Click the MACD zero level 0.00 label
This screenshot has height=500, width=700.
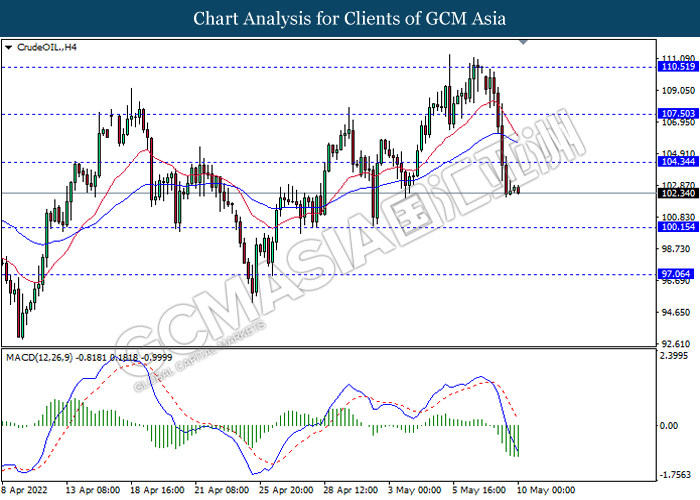pyautogui.click(x=669, y=426)
